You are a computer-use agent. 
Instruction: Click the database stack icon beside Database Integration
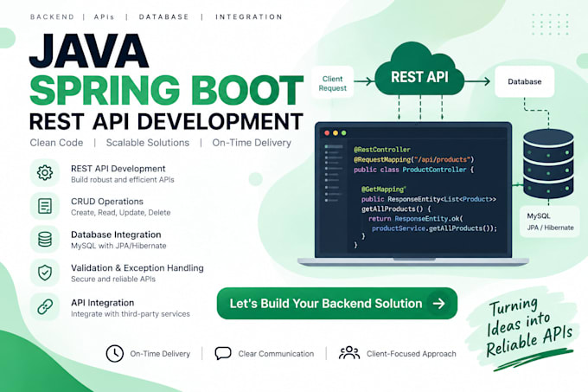[45, 239]
